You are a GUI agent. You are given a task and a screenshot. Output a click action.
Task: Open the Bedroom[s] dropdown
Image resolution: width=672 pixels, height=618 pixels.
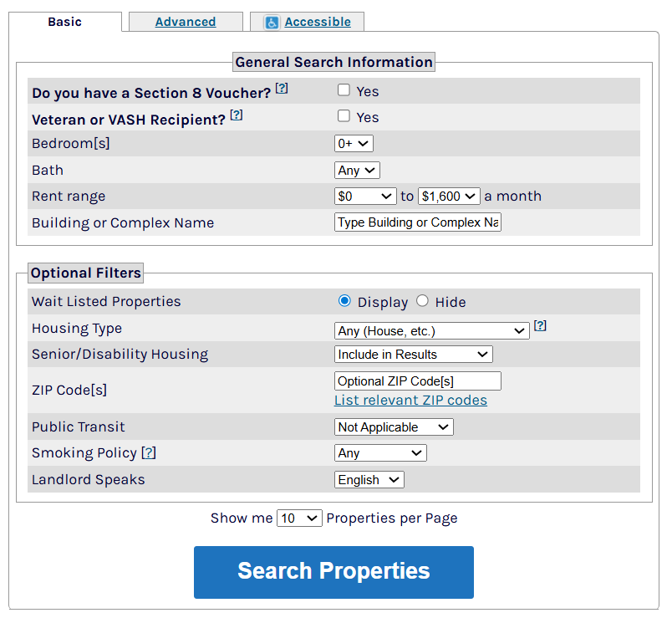coord(354,143)
